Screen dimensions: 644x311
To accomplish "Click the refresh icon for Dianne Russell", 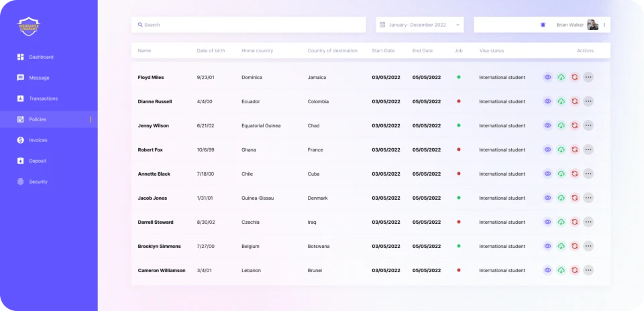I will point(575,101).
